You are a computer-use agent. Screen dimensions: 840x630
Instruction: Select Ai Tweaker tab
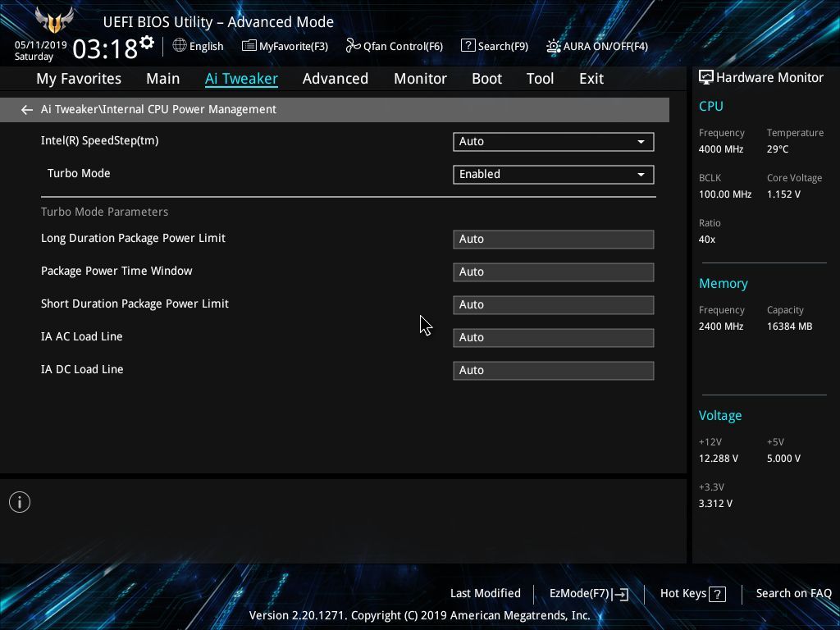point(241,79)
